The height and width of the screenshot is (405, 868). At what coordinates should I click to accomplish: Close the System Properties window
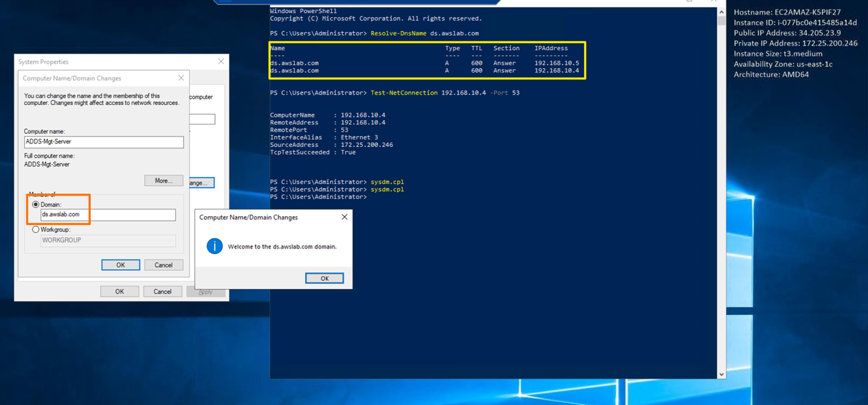221,61
